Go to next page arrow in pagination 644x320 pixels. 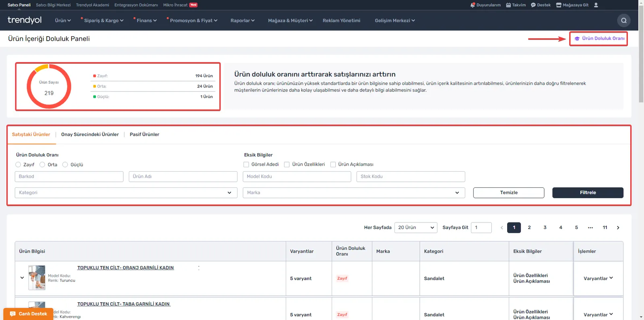pos(618,228)
